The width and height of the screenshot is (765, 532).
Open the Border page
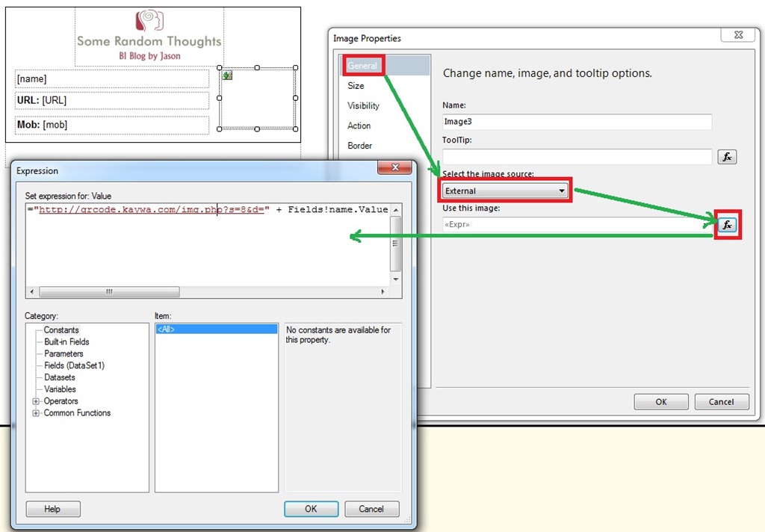point(359,146)
